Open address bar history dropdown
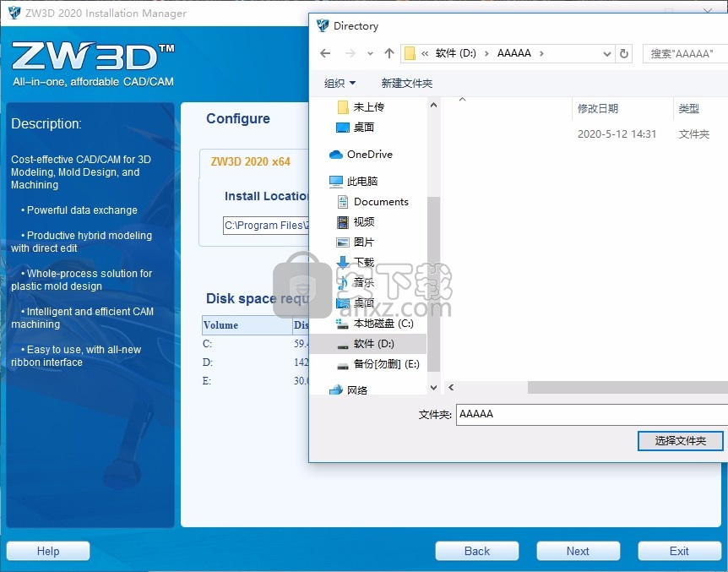 pos(606,54)
